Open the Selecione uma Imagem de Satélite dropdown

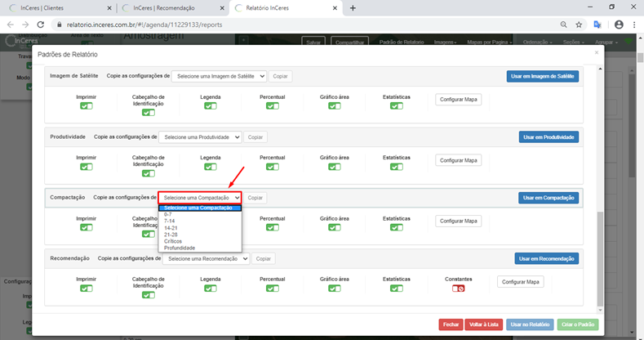pos(219,77)
